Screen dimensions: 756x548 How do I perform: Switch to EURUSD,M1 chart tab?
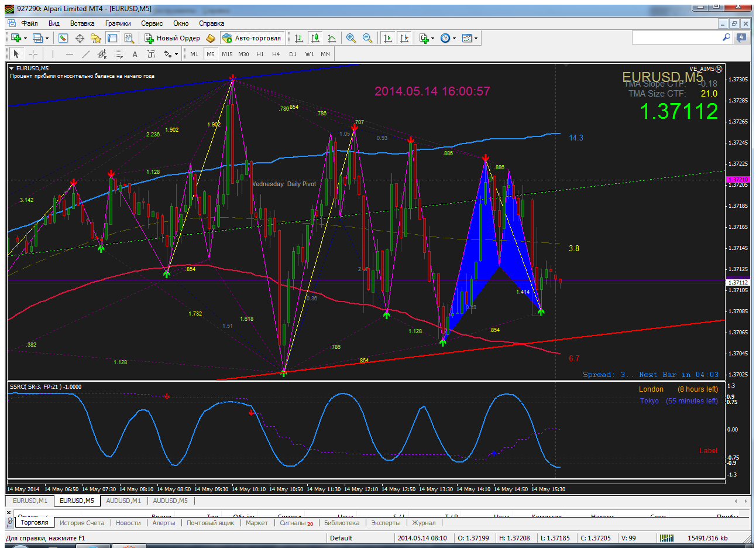point(30,501)
